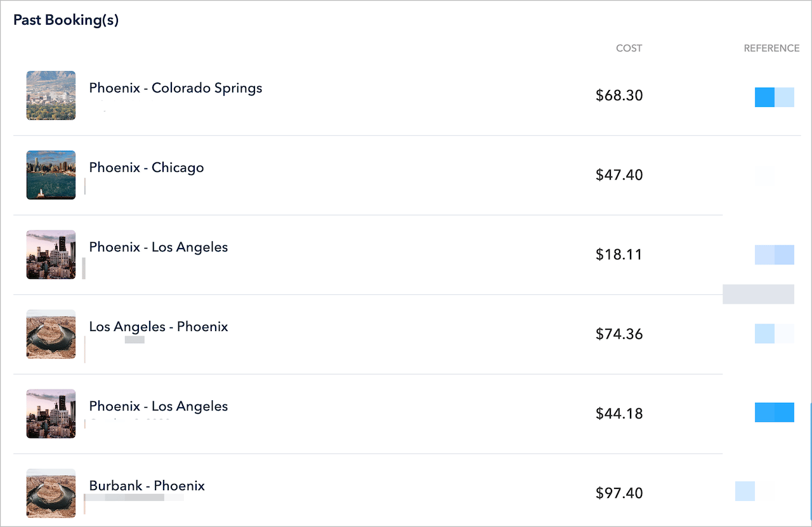Click the Los Angeles - Phoenix canyon thumbnail
This screenshot has height=527, width=812.
click(51, 334)
